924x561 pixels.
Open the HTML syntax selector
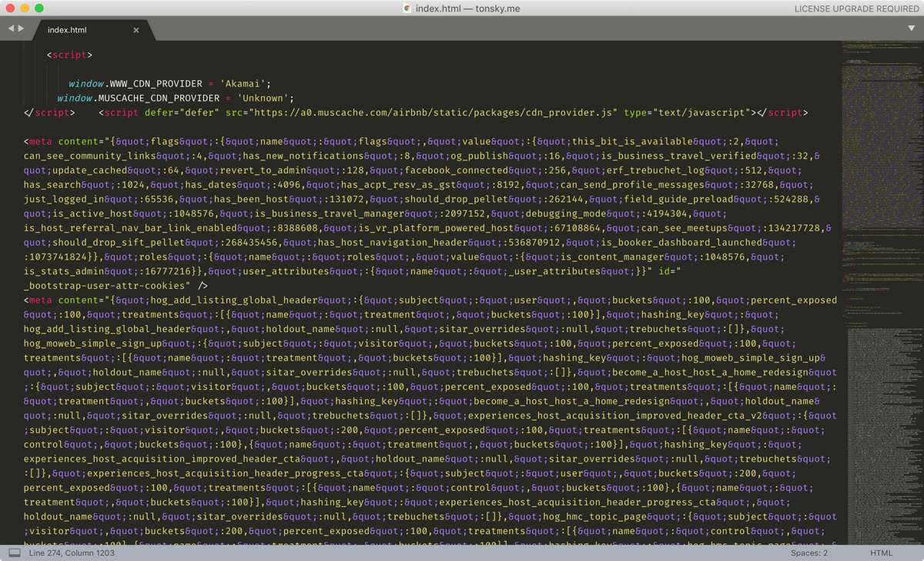click(882, 553)
